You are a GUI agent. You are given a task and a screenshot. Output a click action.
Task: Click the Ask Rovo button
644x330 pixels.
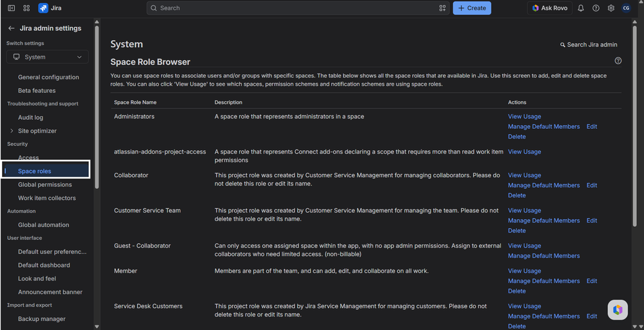(x=549, y=8)
